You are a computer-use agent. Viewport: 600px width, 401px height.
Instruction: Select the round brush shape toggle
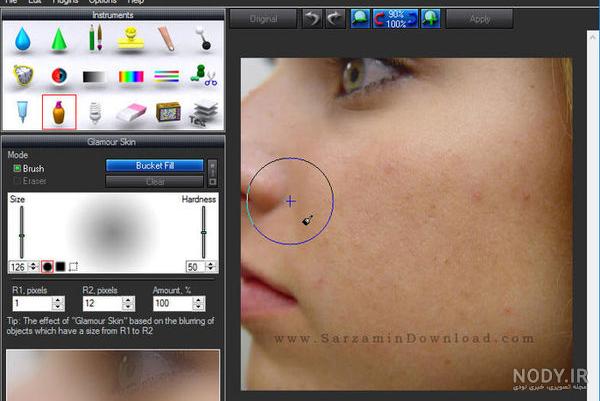[x=47, y=266]
